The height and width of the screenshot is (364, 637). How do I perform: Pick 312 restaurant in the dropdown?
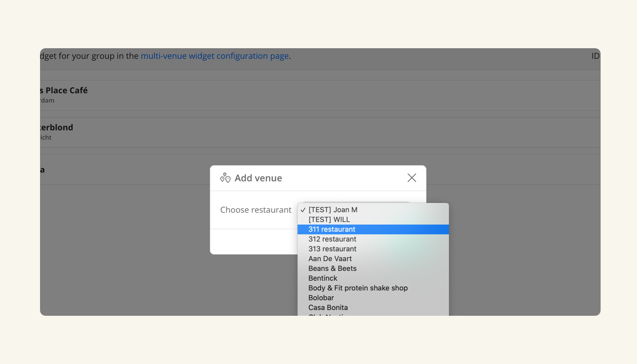[332, 239]
